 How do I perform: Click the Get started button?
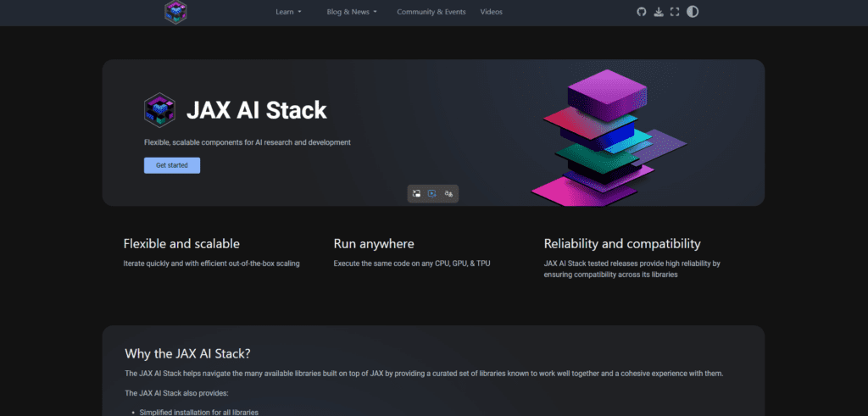point(171,165)
